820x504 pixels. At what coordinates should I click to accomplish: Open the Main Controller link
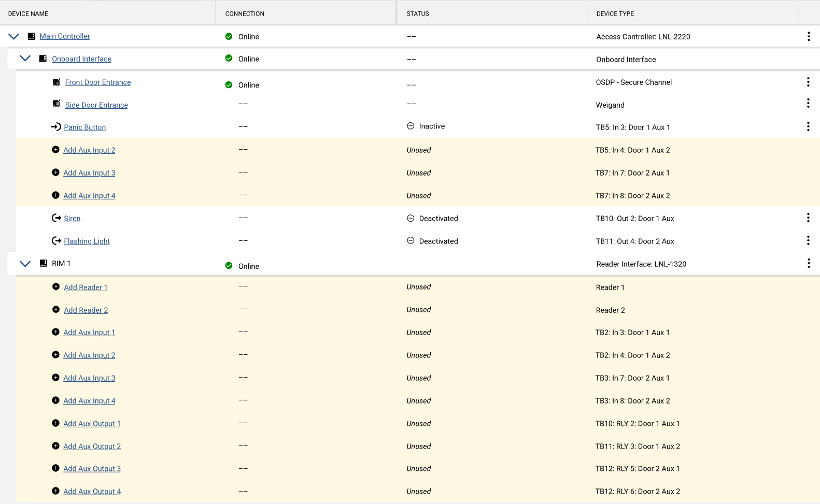point(65,36)
